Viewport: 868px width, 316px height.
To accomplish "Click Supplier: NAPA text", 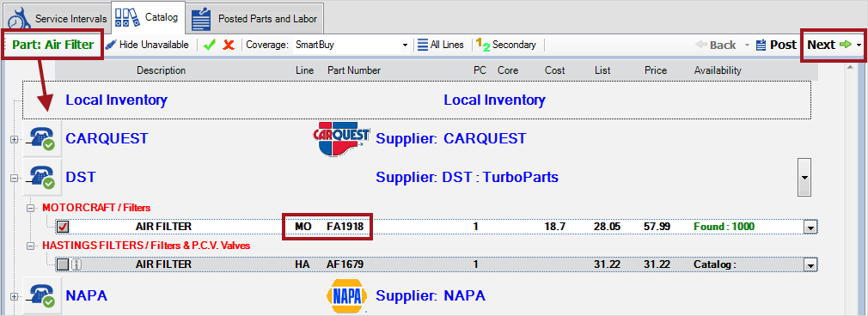I will tap(430, 295).
